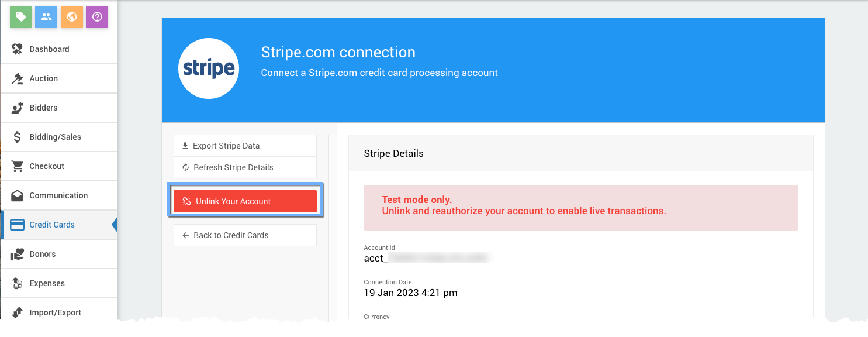Open the purple help question icon
This screenshot has width=868, height=337.
coord(97,17)
